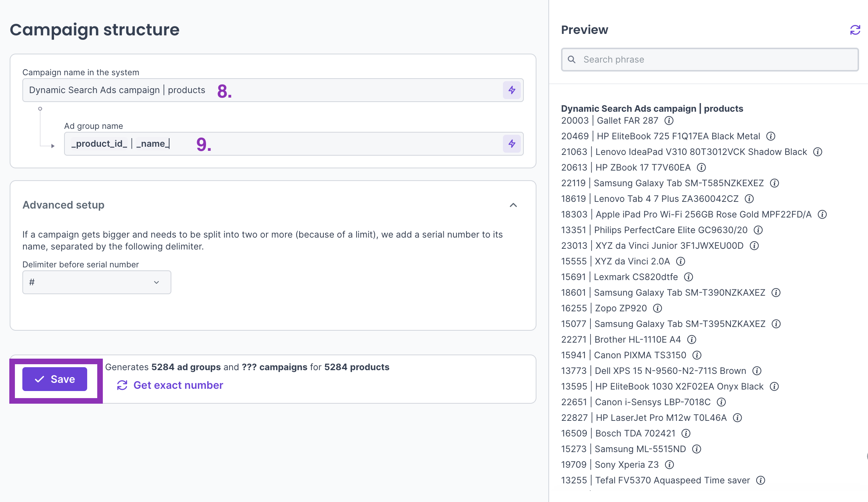Screen dimensions: 868x502
Task: Show info for Bosch TDA 702421
Action: click(x=686, y=433)
